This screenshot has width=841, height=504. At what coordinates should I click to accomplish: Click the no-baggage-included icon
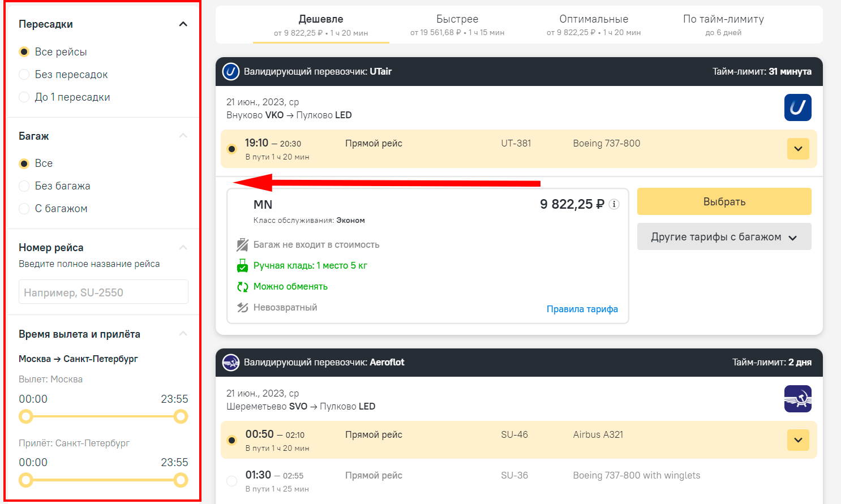(242, 245)
